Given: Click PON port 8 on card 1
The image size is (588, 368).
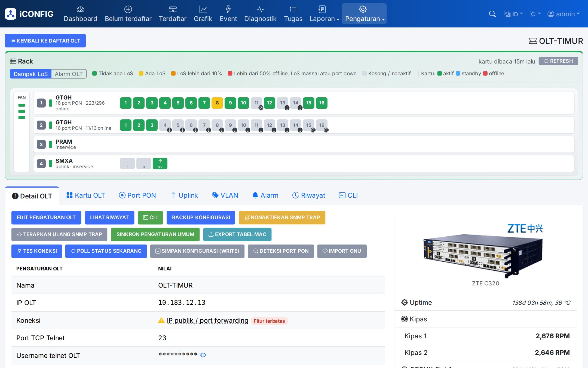Looking at the screenshot, I should pyautogui.click(x=217, y=103).
